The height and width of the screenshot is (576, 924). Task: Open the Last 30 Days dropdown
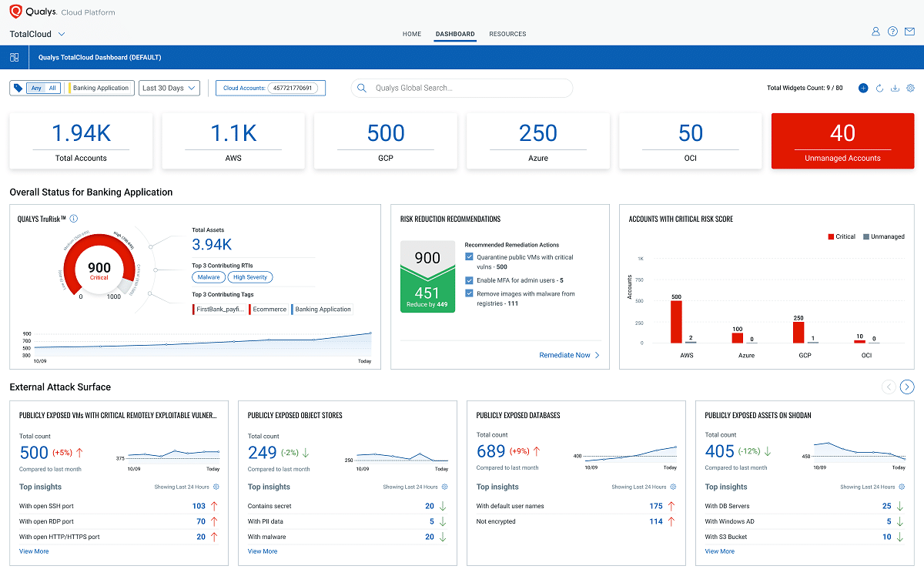coord(169,88)
